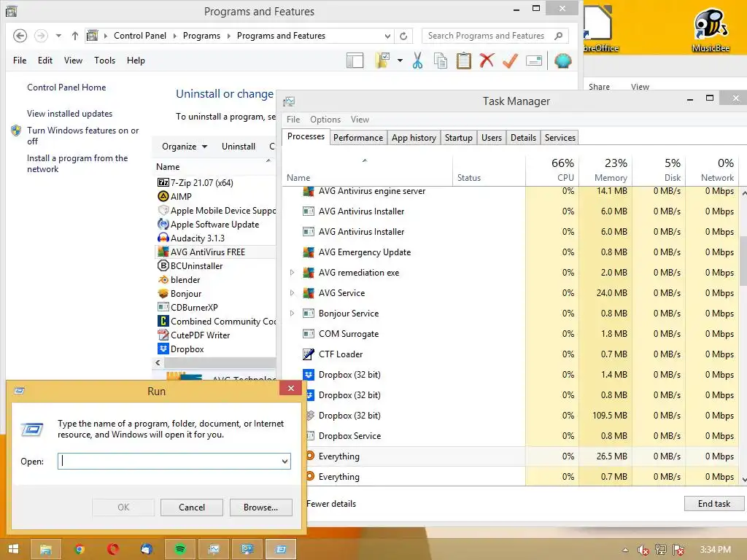
Task: Open Chrome from the taskbar
Action: click(x=80, y=550)
